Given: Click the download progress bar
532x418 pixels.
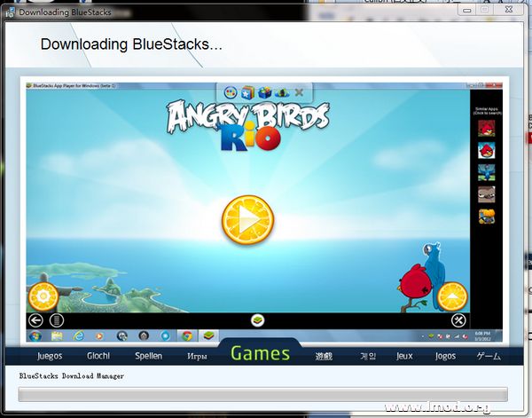Looking at the screenshot, I should click(x=263, y=393).
